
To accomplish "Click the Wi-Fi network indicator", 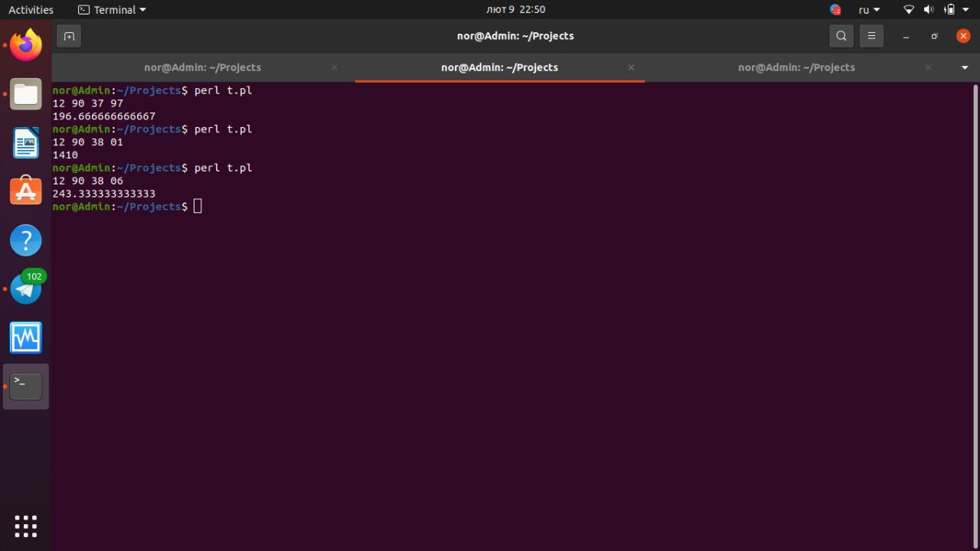I will [x=909, y=10].
